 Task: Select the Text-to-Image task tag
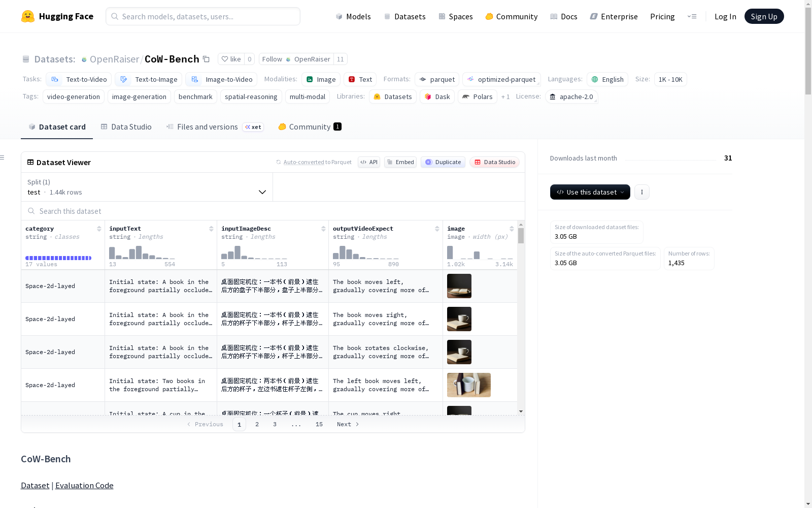click(148, 79)
